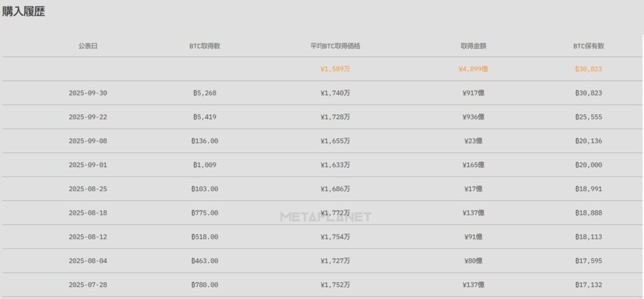This screenshot has height=299, width=644.
Task: Select the 2025-08-18 date cell
Action: coord(88,213)
